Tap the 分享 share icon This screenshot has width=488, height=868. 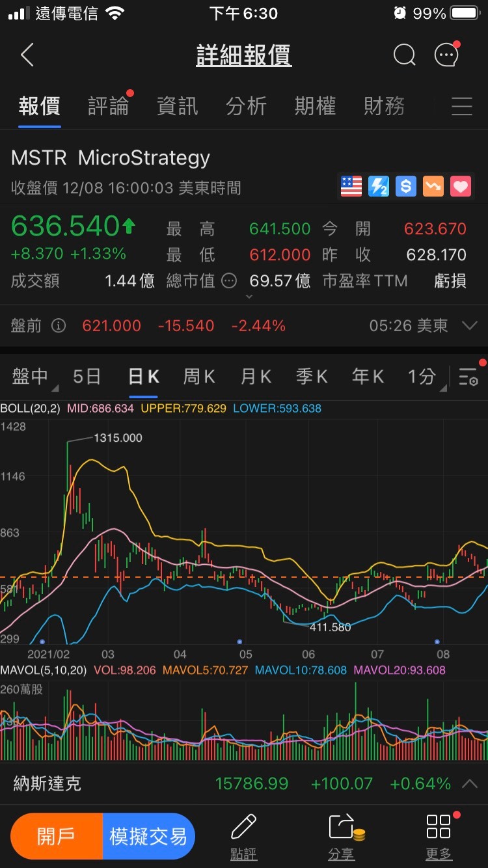pos(346,827)
